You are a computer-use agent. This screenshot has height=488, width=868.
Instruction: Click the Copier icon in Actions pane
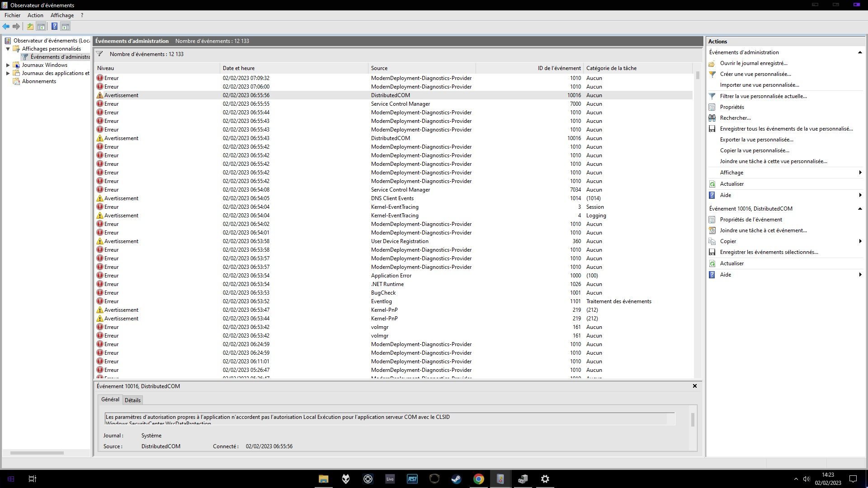[x=712, y=241]
